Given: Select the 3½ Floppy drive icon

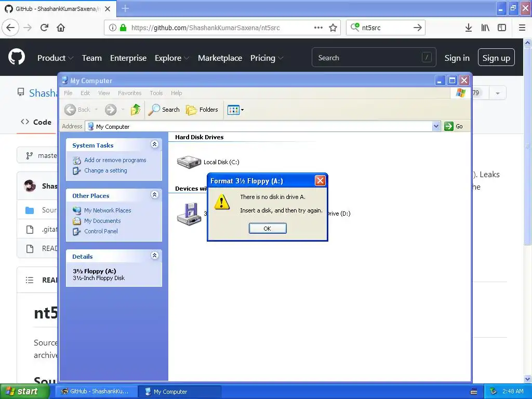Looking at the screenshot, I should pyautogui.click(x=189, y=214).
